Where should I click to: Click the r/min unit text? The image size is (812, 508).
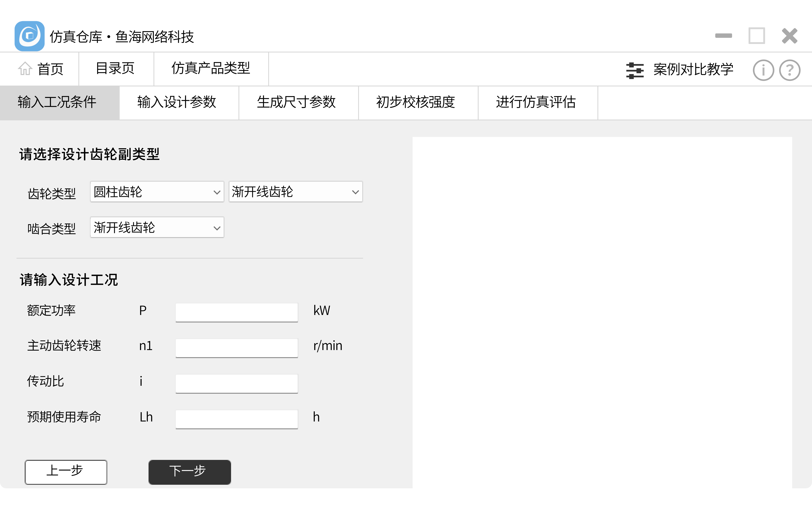pos(328,346)
